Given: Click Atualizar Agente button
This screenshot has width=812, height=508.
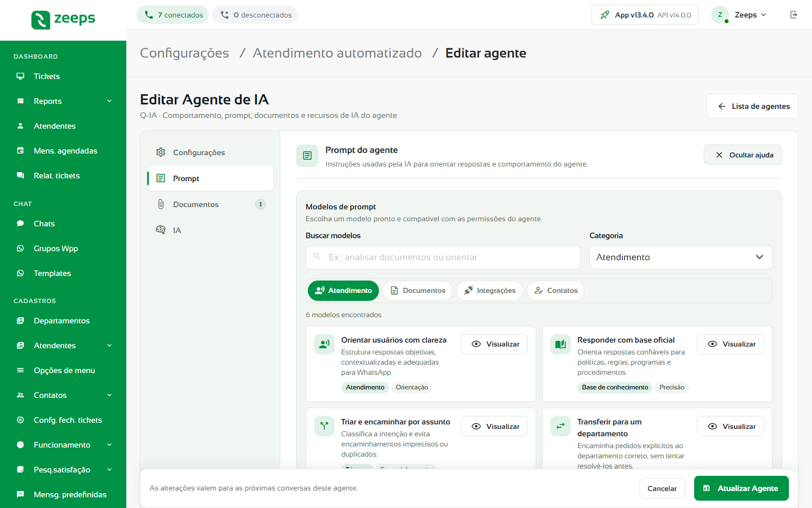Looking at the screenshot, I should point(742,488).
